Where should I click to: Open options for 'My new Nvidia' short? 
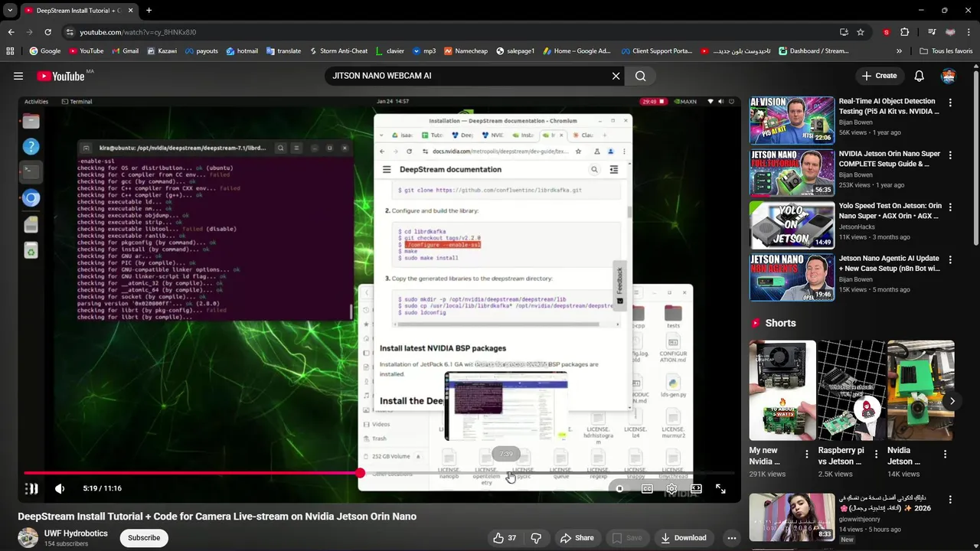pyautogui.click(x=806, y=455)
